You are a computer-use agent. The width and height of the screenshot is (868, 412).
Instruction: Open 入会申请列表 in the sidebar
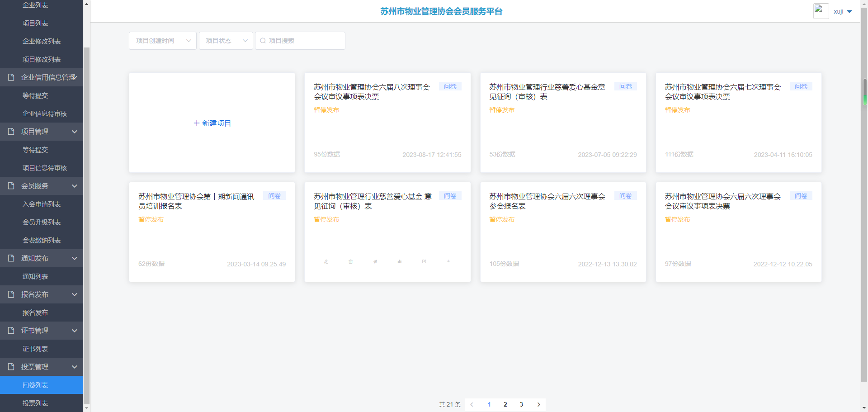pos(41,204)
